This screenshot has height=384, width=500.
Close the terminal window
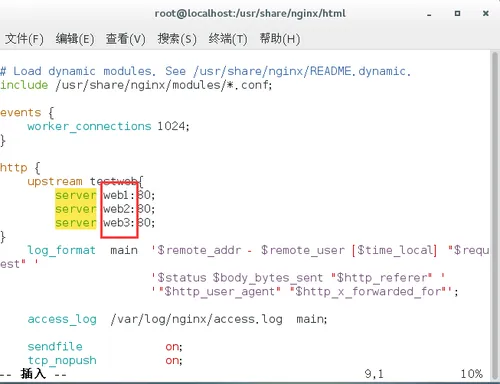tap(486, 14)
